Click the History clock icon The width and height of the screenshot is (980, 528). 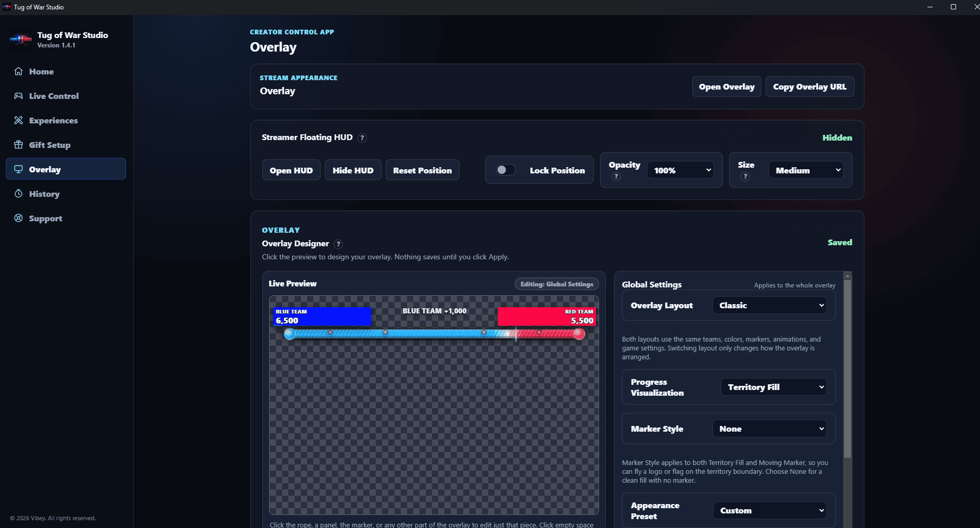point(18,194)
